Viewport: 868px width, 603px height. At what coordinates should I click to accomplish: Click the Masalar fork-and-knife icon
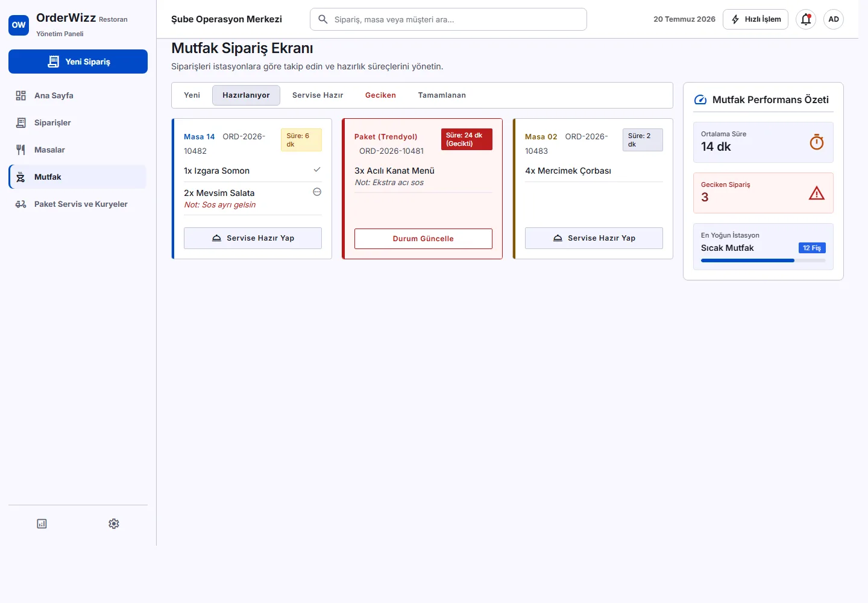click(21, 150)
